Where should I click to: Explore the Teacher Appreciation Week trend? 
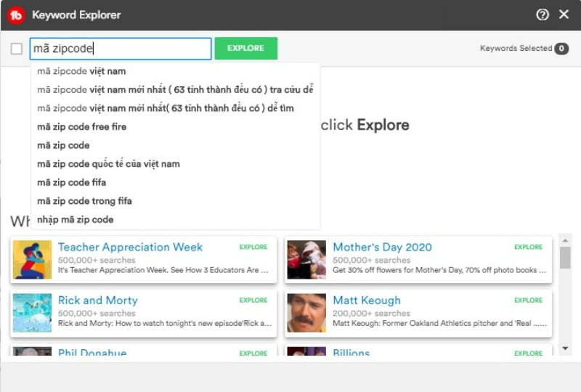[x=253, y=247]
